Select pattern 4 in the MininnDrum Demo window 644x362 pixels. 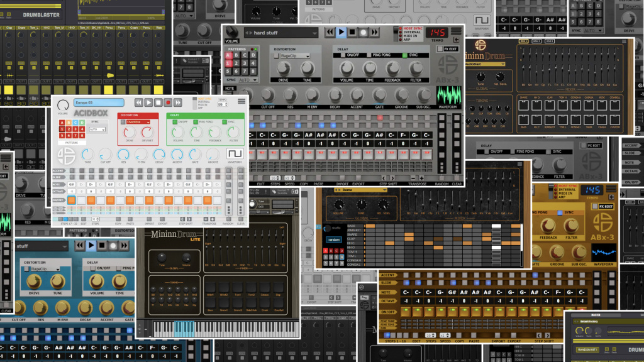click(x=341, y=257)
